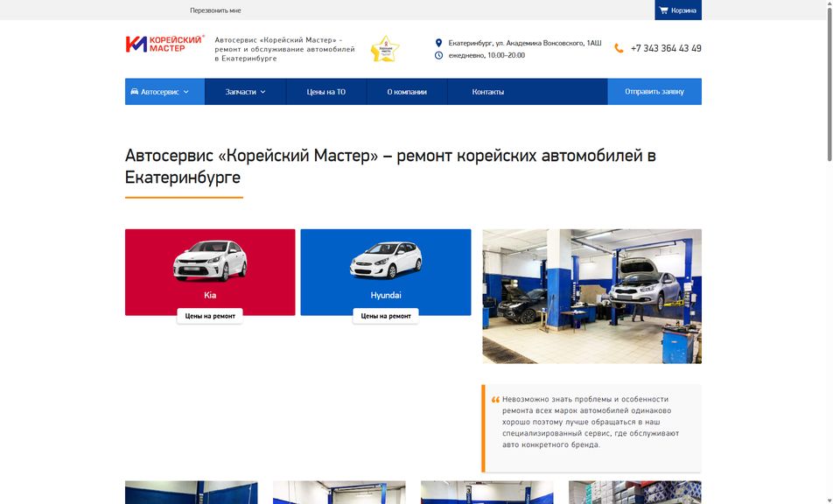
Task: Click the address Екатеринбург, ул. Академика Вонсовского
Action: coord(525,43)
